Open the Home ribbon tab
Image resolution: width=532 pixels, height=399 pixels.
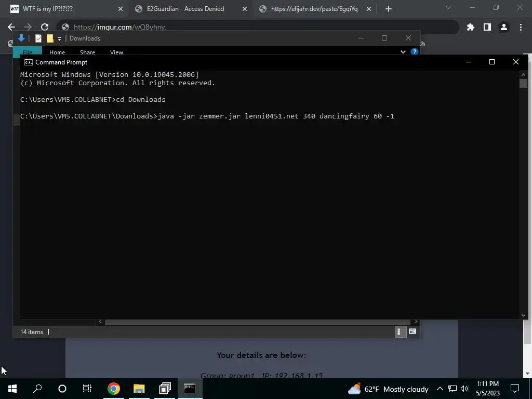click(x=57, y=52)
